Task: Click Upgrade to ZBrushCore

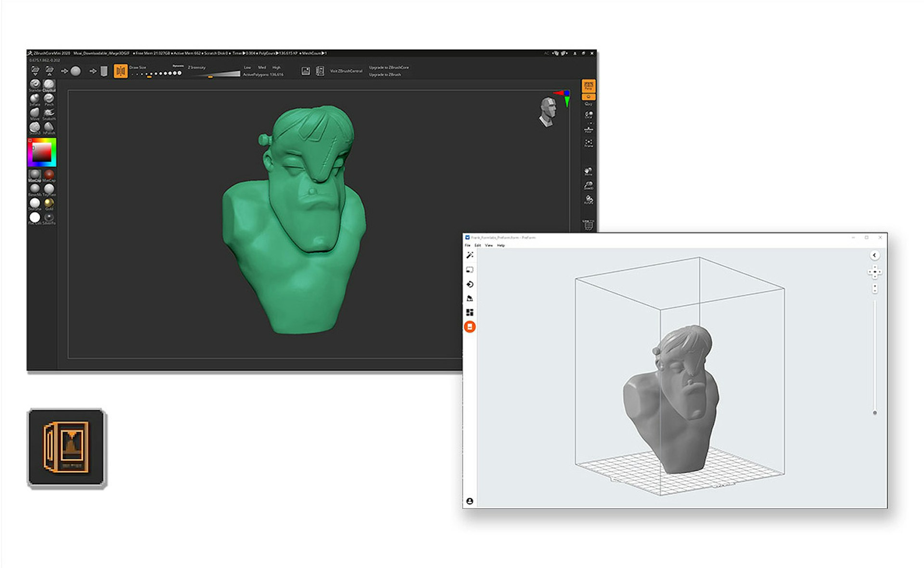Action: [x=389, y=67]
